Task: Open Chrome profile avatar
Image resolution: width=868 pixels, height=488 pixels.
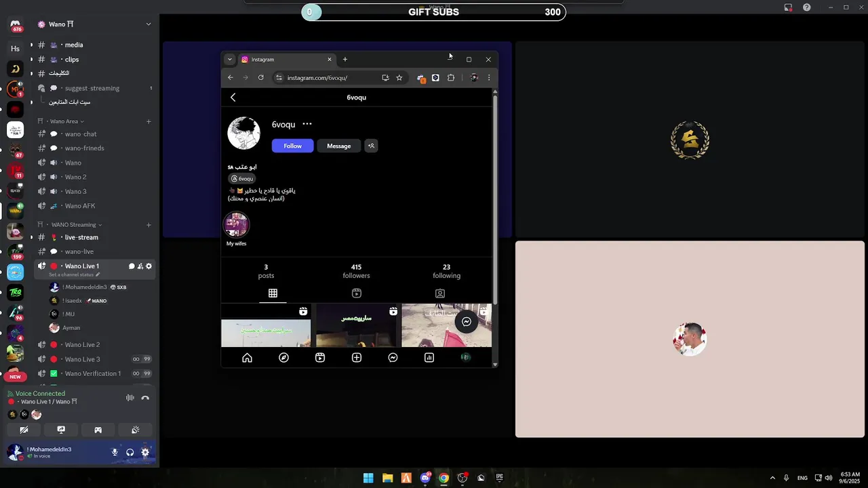Action: [474, 78]
